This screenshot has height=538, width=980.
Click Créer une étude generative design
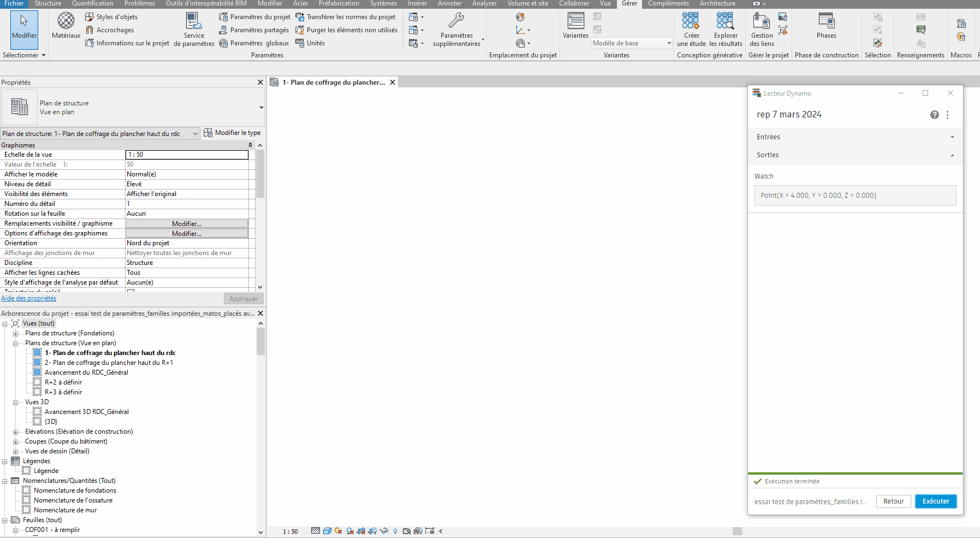pyautogui.click(x=691, y=29)
